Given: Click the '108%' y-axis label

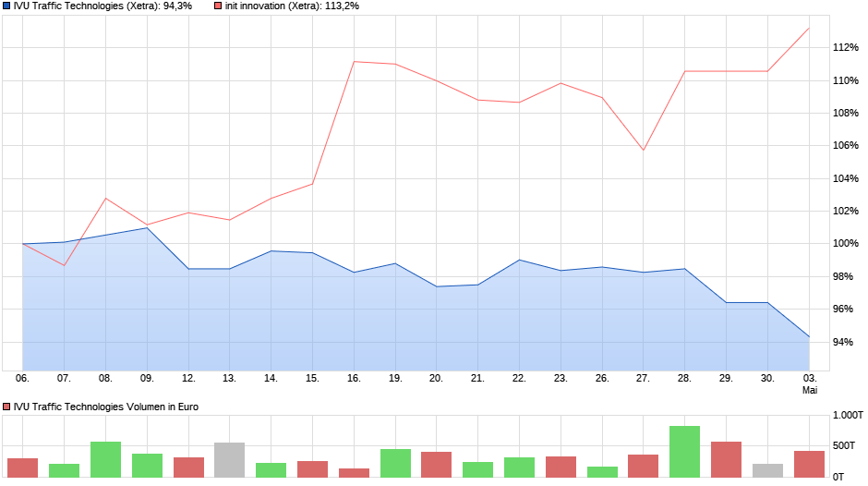Looking at the screenshot, I should (x=846, y=113).
